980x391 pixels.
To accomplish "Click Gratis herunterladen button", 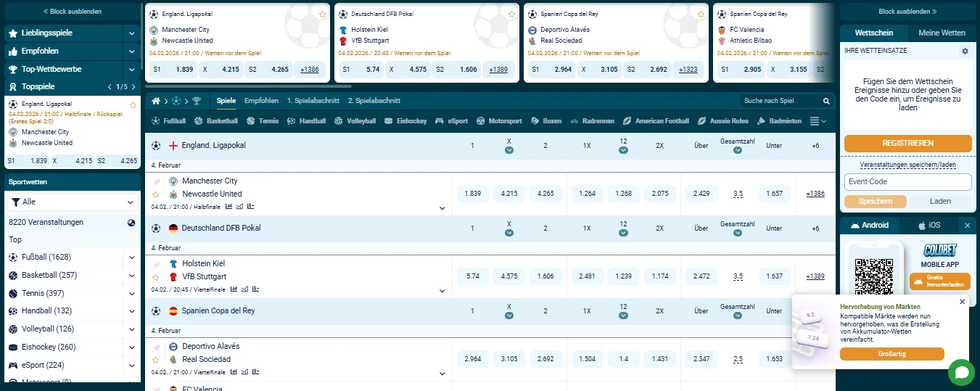I will (940, 281).
